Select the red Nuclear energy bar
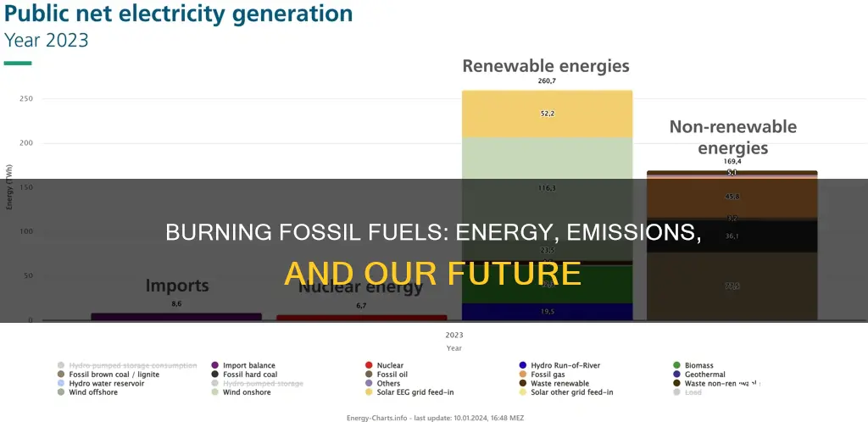Viewport: 868px width, 422px height. pyautogui.click(x=361, y=318)
